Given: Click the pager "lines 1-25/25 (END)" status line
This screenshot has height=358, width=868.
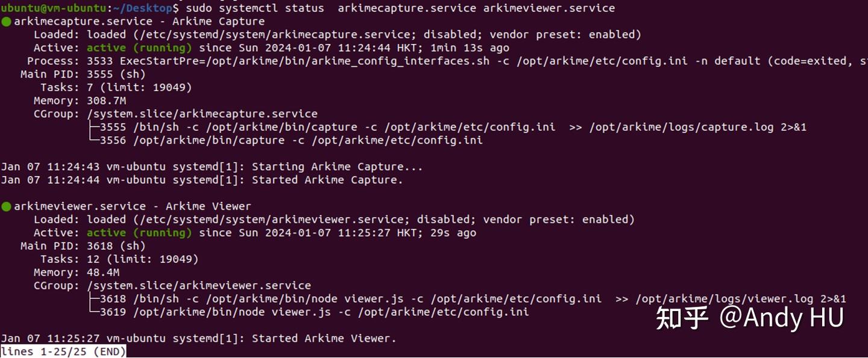Looking at the screenshot, I should click(x=63, y=351).
